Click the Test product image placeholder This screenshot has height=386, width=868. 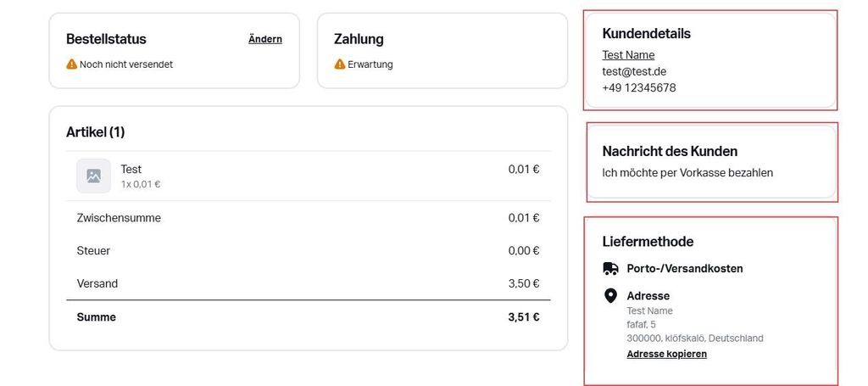93,176
